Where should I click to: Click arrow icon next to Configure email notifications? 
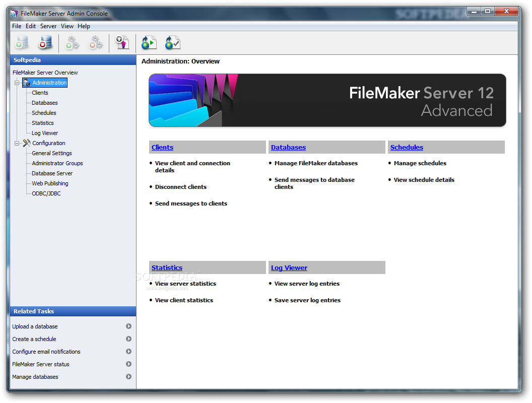click(128, 352)
